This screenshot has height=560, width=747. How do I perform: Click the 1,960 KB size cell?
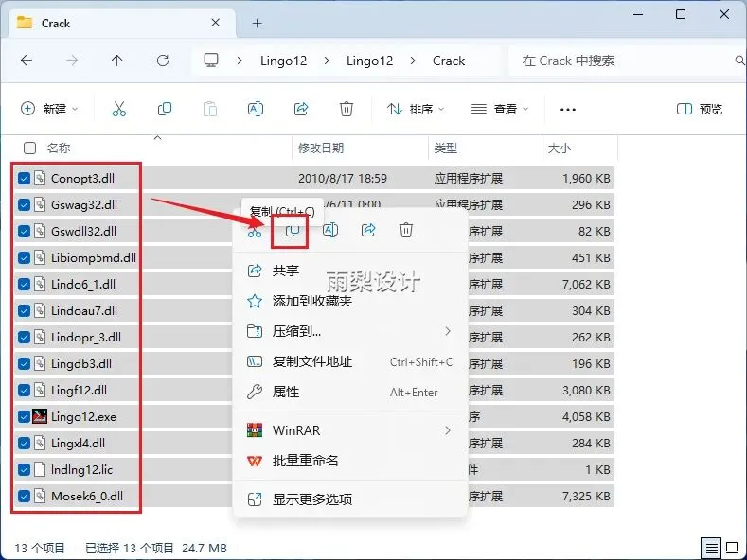point(586,178)
